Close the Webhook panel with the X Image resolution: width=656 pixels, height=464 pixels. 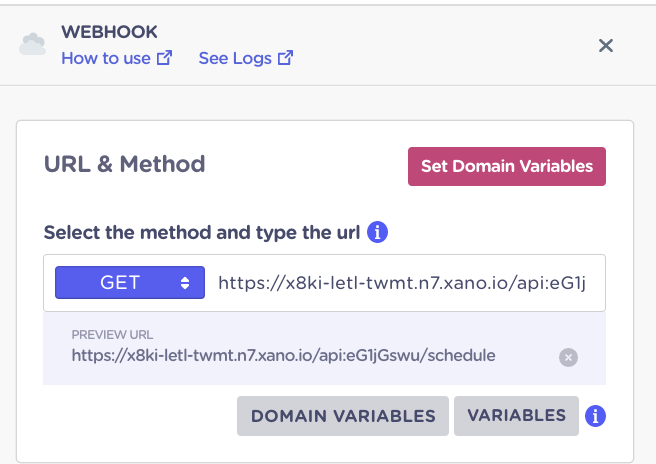tap(605, 45)
